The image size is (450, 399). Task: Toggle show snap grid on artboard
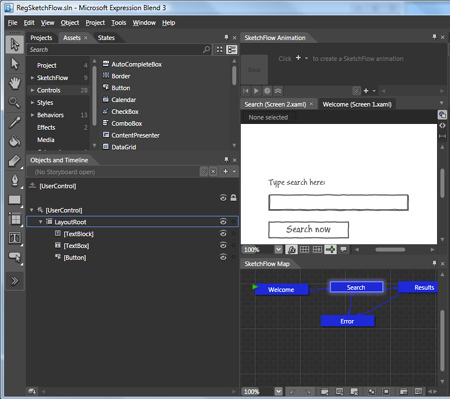[304, 249]
